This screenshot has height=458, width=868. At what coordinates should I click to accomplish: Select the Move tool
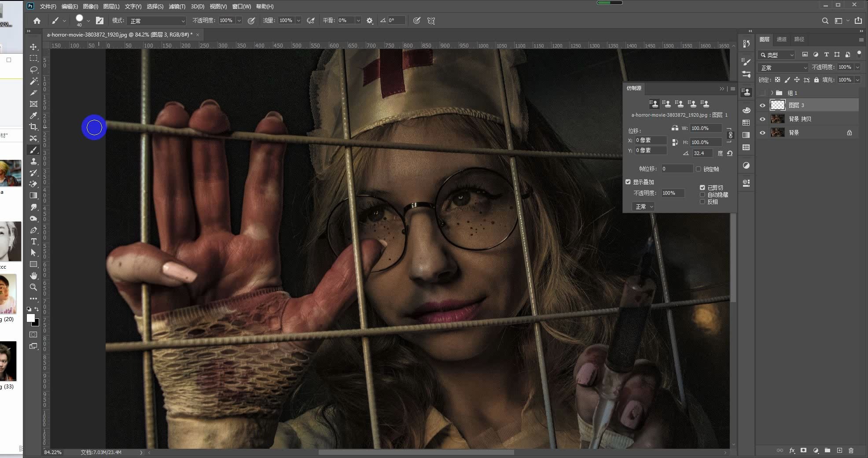click(33, 47)
